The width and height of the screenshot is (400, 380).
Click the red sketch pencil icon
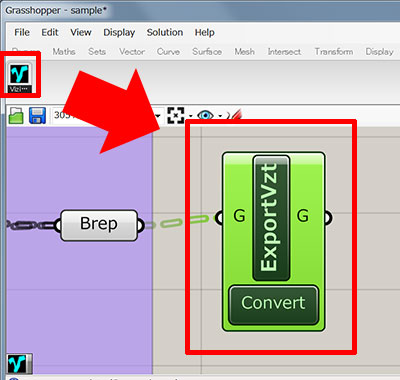235,115
